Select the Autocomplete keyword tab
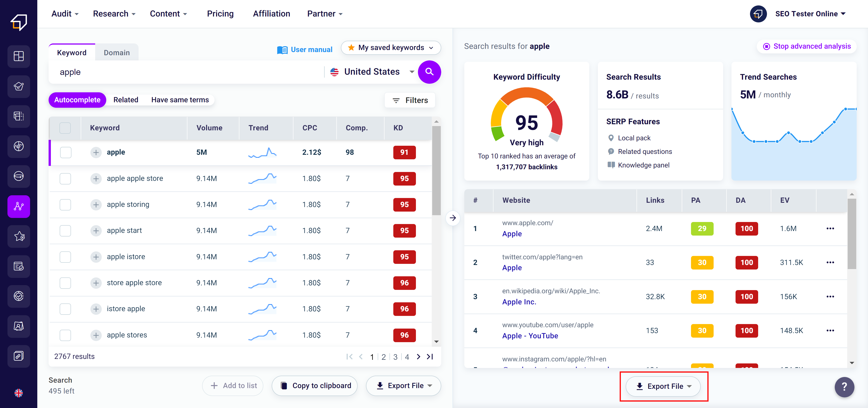 pos(77,100)
